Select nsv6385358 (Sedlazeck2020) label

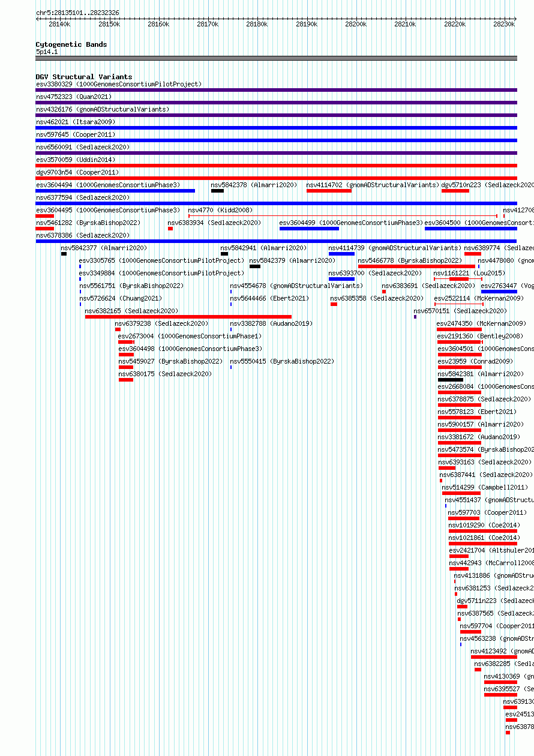point(377,298)
